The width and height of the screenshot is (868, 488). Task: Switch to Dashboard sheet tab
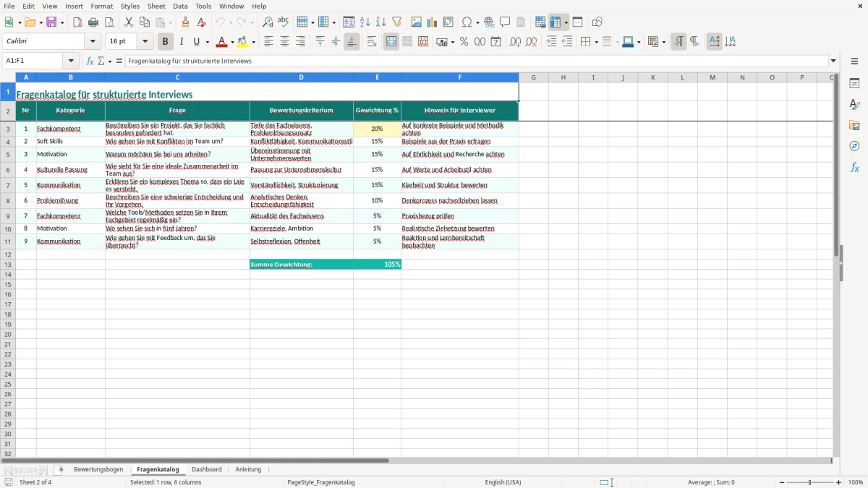[207, 469]
